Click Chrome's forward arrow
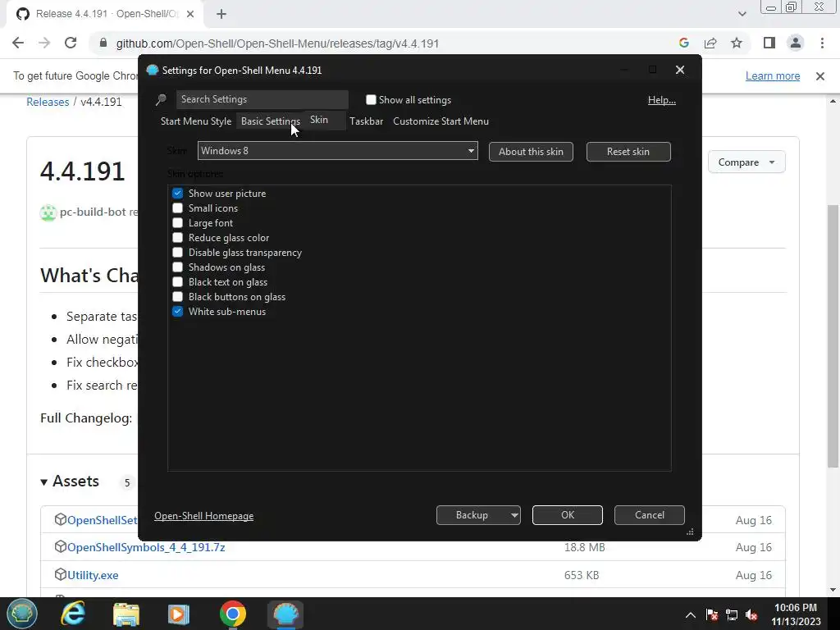 (x=44, y=43)
